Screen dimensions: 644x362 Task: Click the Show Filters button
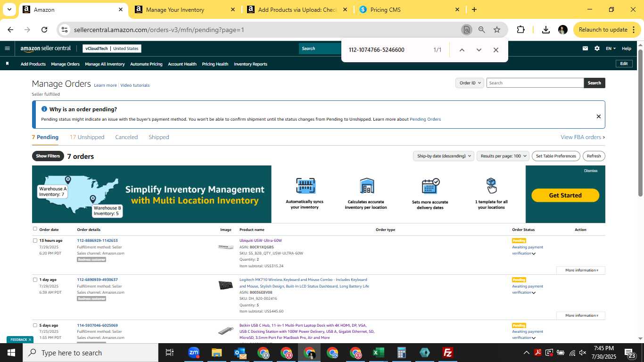point(48,156)
